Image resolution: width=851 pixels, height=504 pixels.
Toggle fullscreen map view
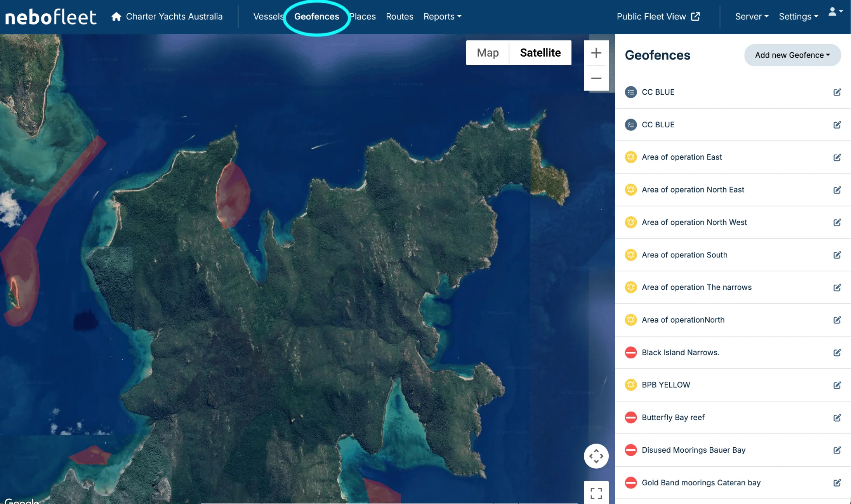[596, 493]
